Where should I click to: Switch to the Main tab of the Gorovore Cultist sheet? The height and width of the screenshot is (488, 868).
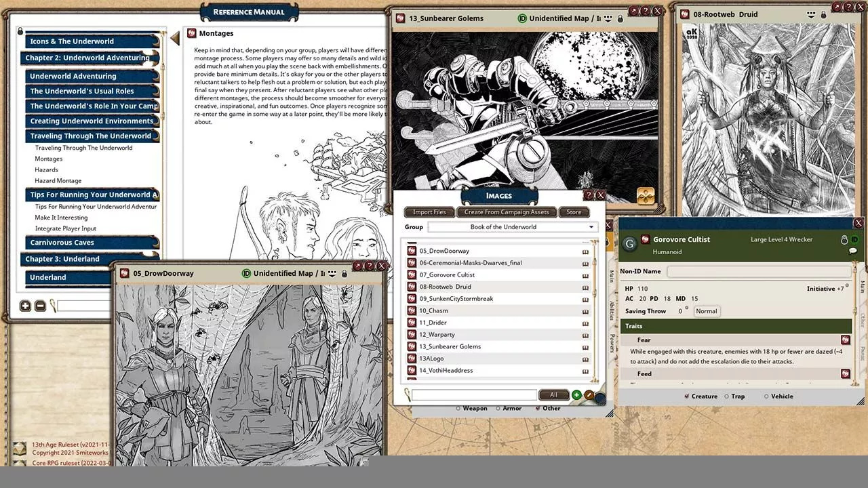click(x=863, y=286)
